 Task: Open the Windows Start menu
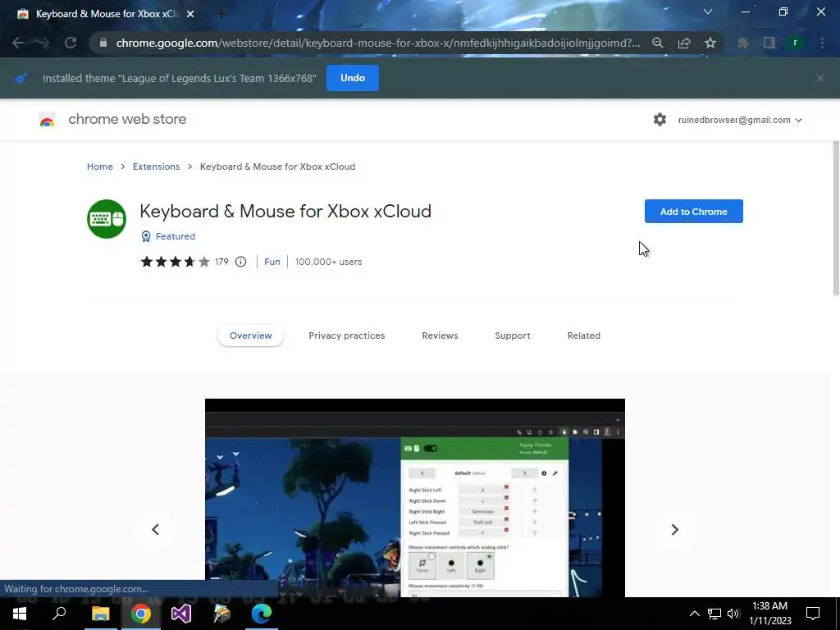[x=20, y=614]
